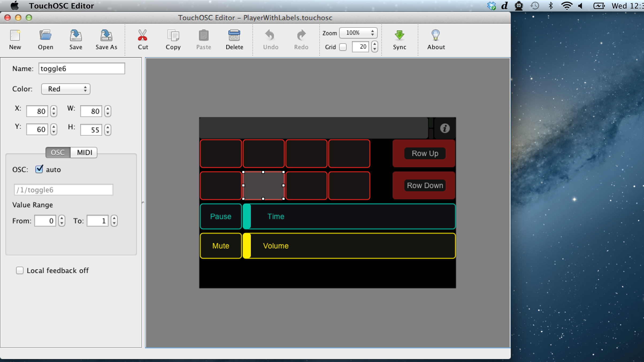The image size is (644, 362).
Task: Click the Mute toggle in layout
Action: coord(221,246)
